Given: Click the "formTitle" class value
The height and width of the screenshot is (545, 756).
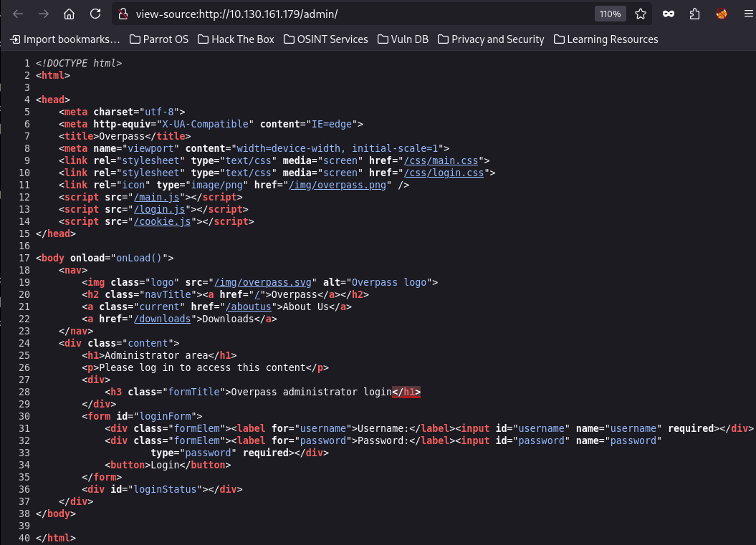Looking at the screenshot, I should (193, 392).
